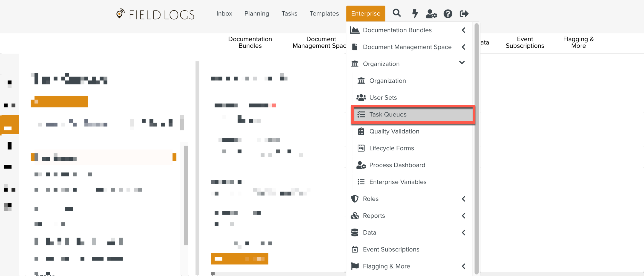Click the Event Subscriptions header link
Viewport: 644px width, 276px height.
point(525,43)
